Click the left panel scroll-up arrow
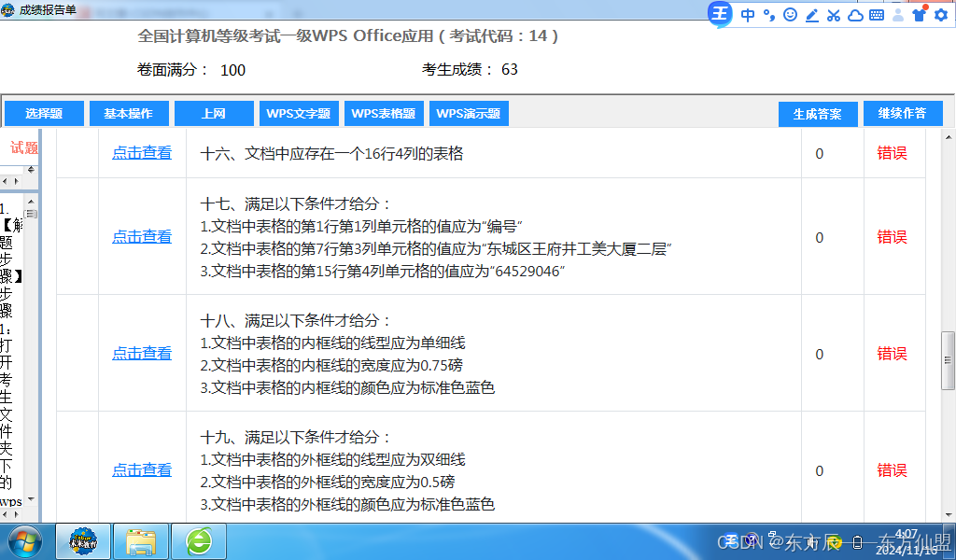 point(31,201)
